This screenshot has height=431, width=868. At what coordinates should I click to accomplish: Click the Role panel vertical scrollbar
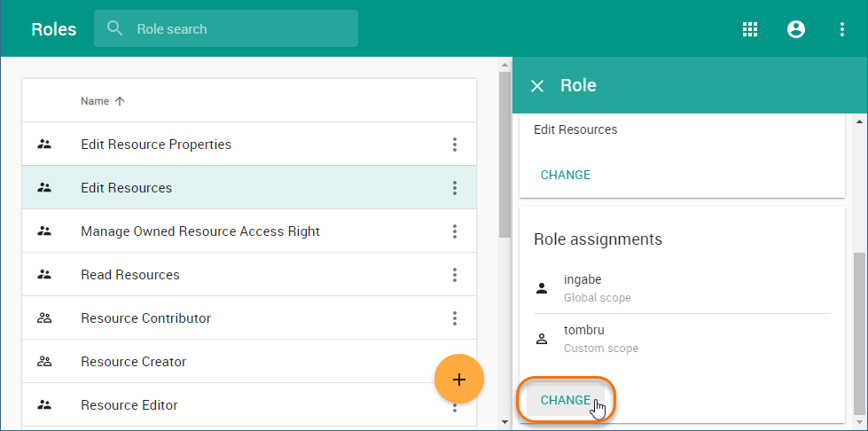click(860, 328)
